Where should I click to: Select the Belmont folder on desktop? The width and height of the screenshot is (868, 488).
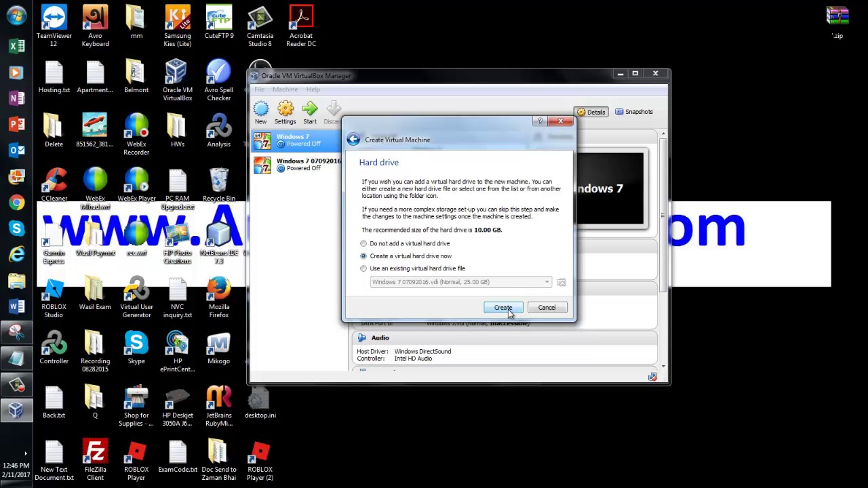(136, 77)
